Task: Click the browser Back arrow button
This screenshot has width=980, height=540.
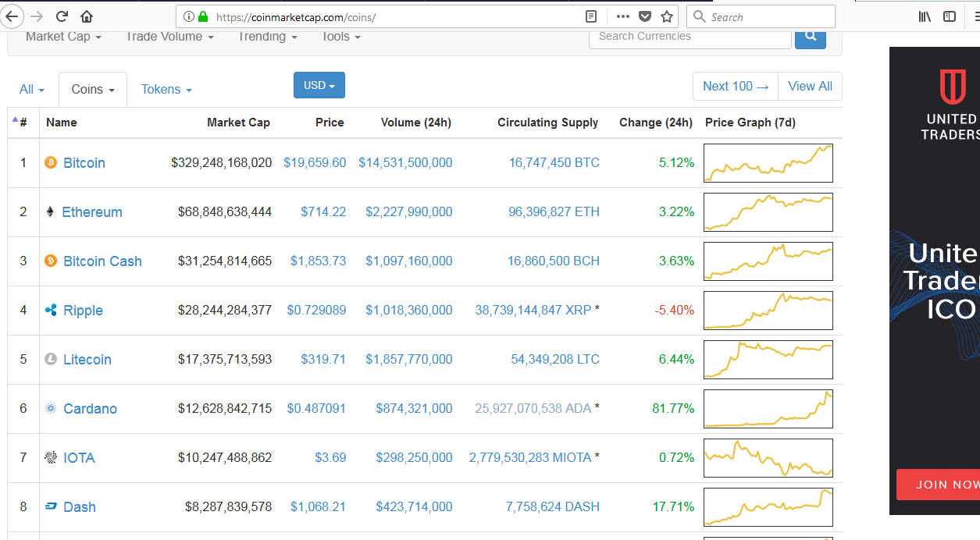Action: point(11,16)
